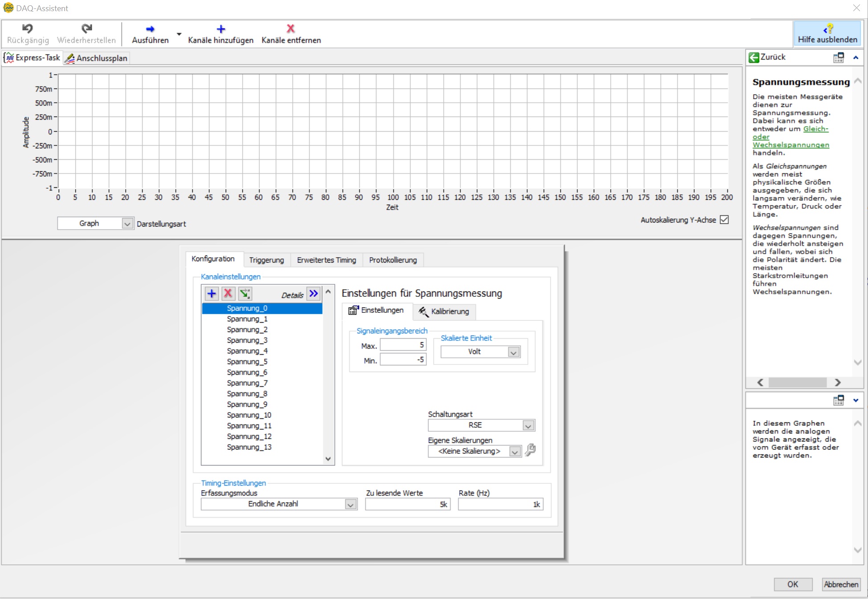The image size is (868, 599).
Task: Open Erfassungsmodus dropdown
Action: click(x=351, y=504)
